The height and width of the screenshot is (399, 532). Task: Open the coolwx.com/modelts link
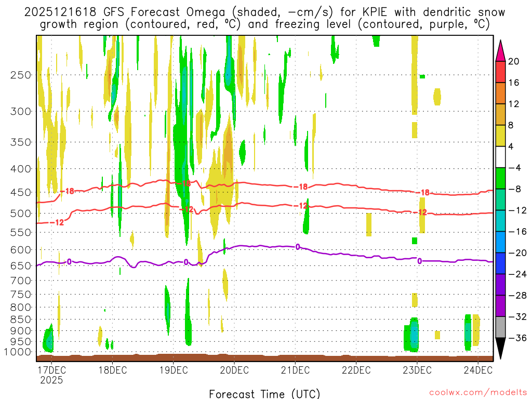[x=478, y=393]
